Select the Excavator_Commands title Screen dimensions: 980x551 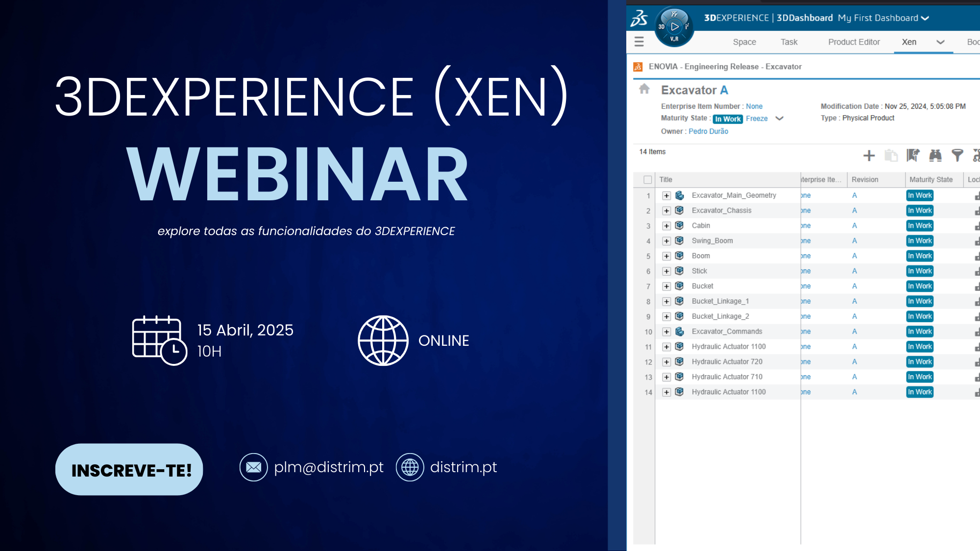[727, 332]
